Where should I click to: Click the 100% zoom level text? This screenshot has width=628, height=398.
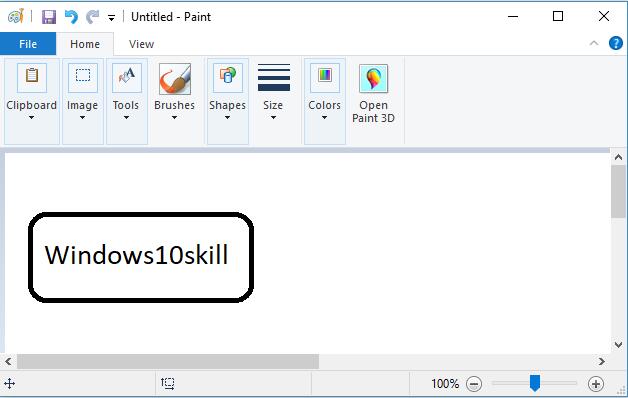coord(445,384)
